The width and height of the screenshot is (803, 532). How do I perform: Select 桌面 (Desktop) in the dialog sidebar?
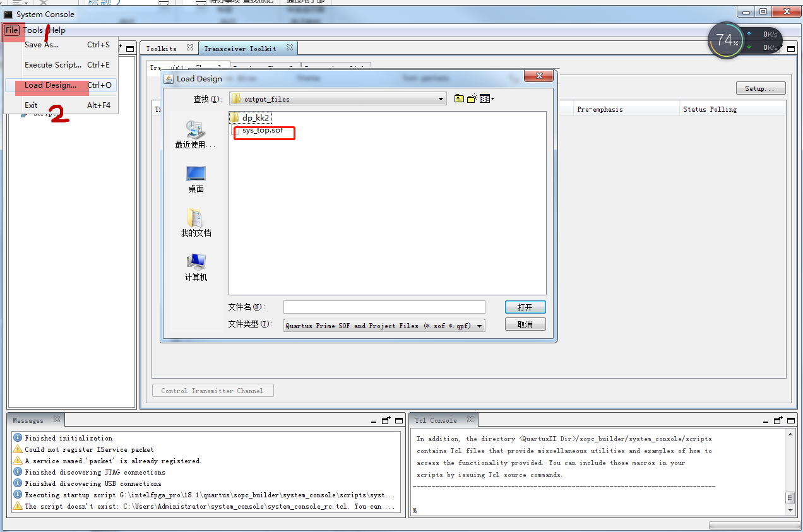pos(196,177)
